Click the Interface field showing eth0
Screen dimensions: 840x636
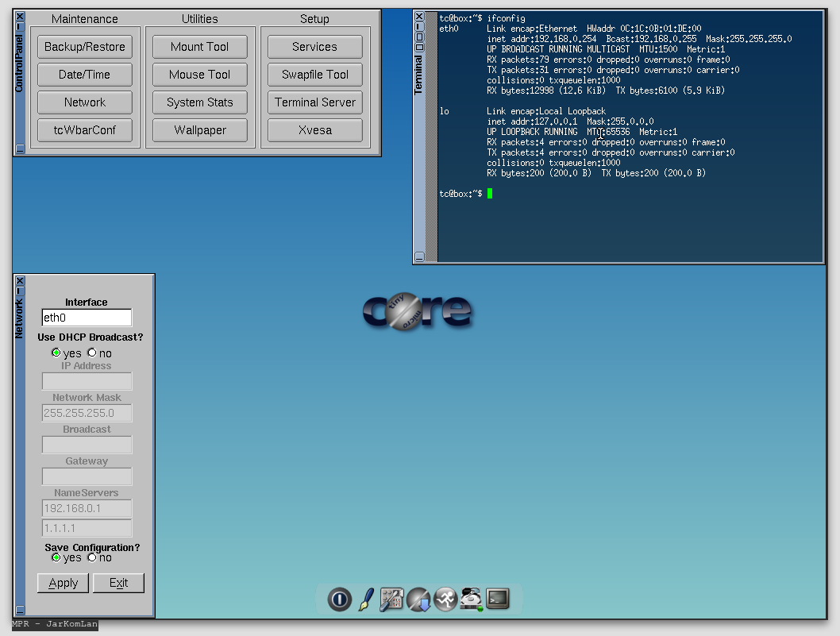(87, 317)
